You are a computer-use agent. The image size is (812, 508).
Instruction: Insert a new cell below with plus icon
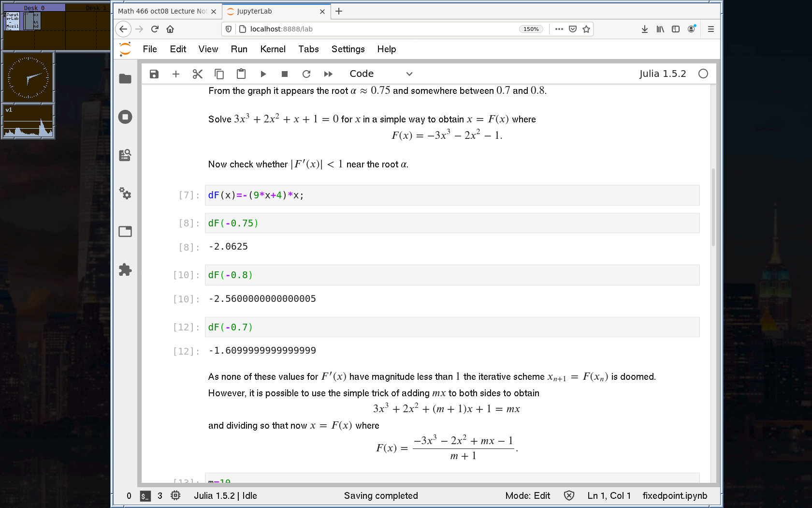176,74
